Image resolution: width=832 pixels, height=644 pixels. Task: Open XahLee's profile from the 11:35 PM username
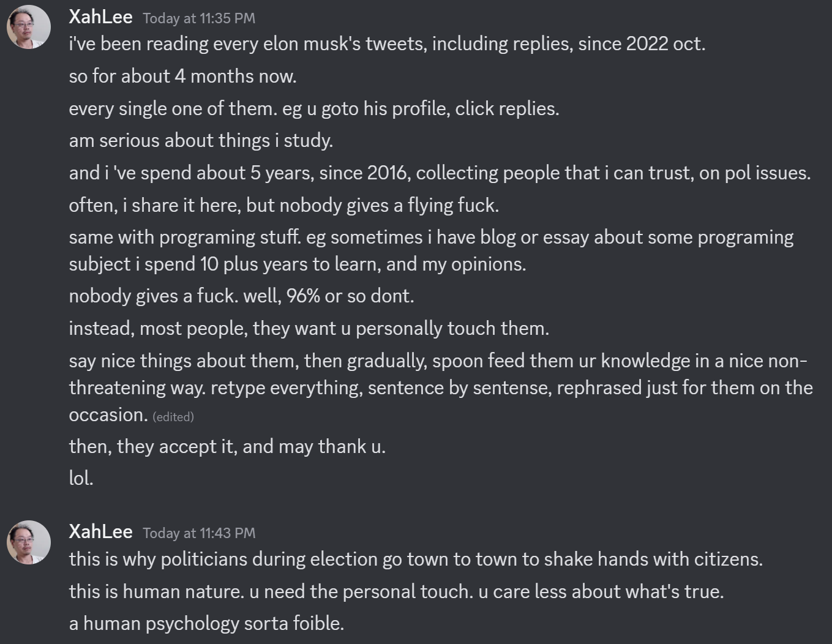pyautogui.click(x=100, y=17)
